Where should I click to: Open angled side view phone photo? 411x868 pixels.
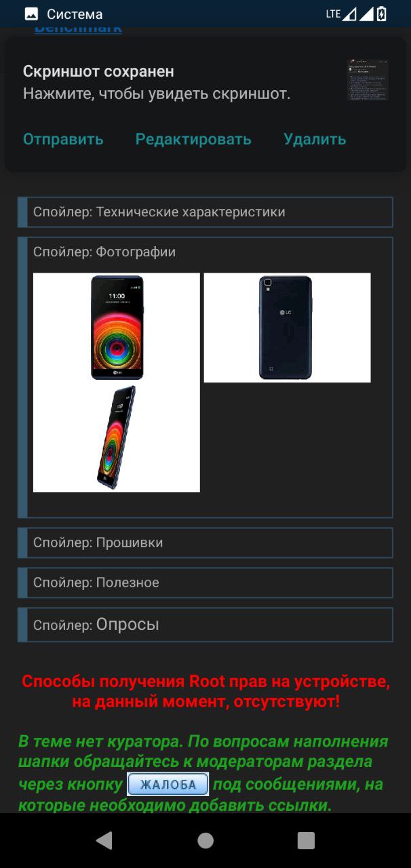coord(117,437)
